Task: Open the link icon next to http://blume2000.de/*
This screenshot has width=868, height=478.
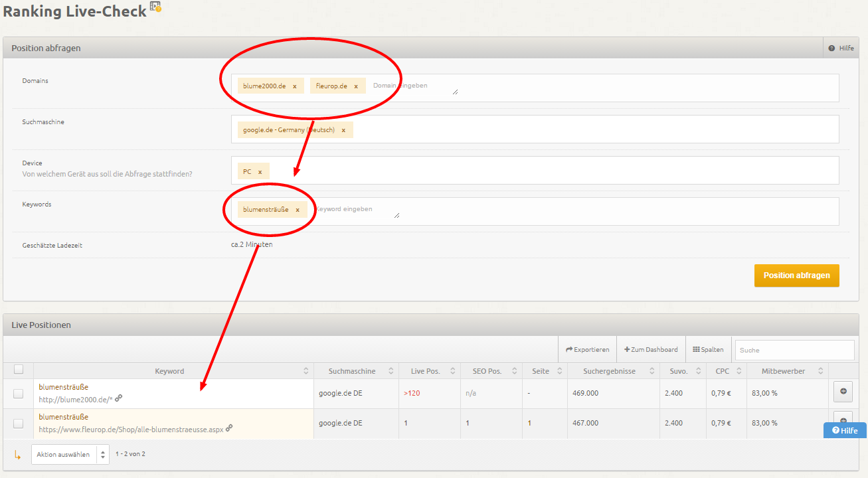Action: pyautogui.click(x=118, y=398)
